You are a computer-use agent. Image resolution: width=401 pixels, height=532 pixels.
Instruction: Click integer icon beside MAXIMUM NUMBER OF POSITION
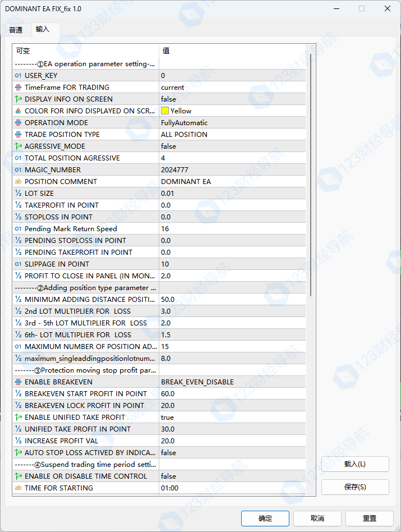click(19, 346)
